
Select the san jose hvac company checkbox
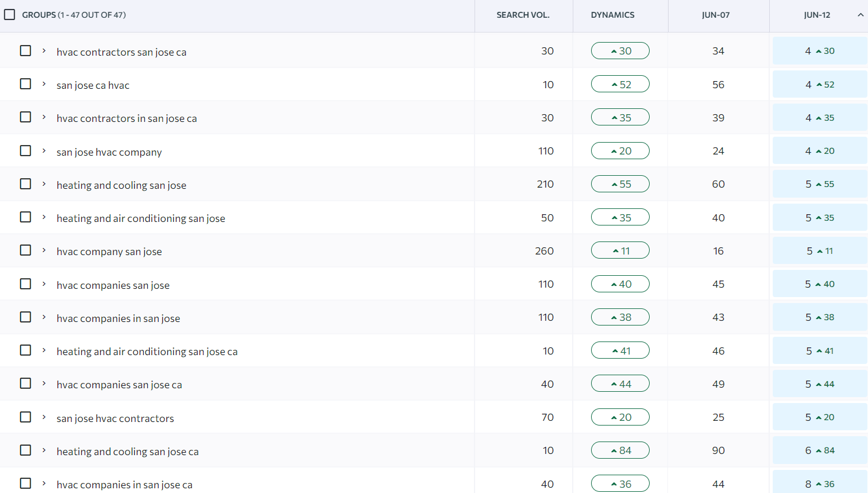pos(25,151)
